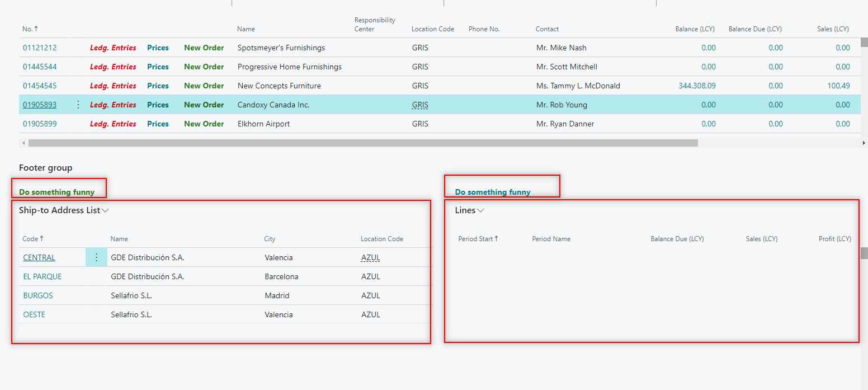This screenshot has width=868, height=390.
Task: Click the right arrow of the horizontal scrollbar
Action: coord(864,143)
